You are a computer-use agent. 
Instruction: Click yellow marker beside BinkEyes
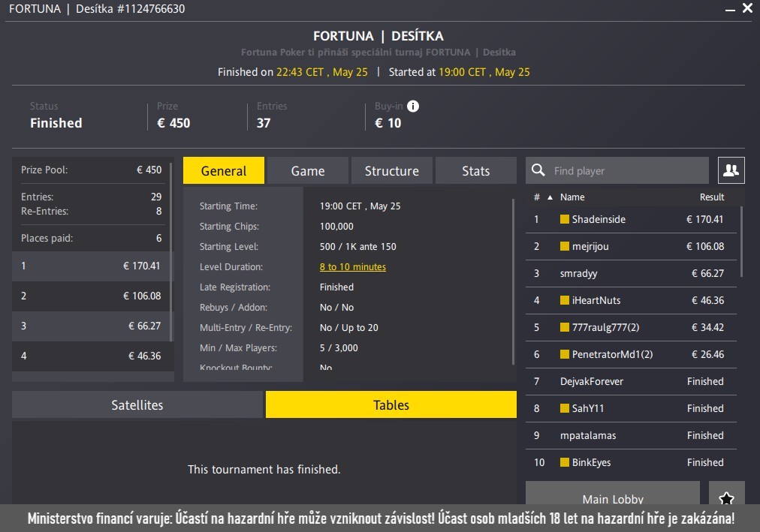point(565,463)
